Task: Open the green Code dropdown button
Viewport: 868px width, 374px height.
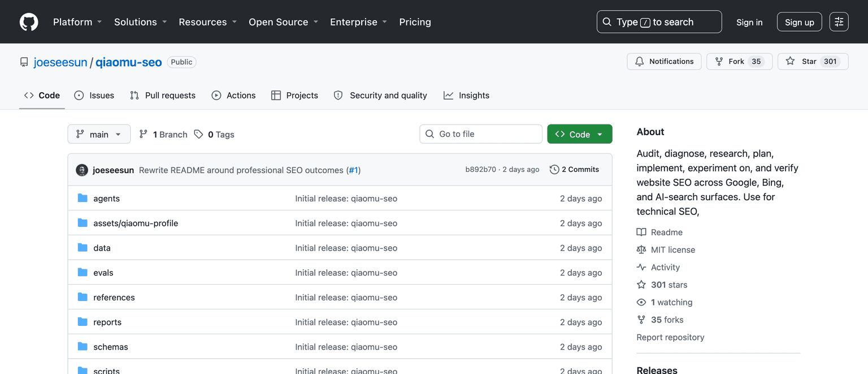Action: (580, 134)
